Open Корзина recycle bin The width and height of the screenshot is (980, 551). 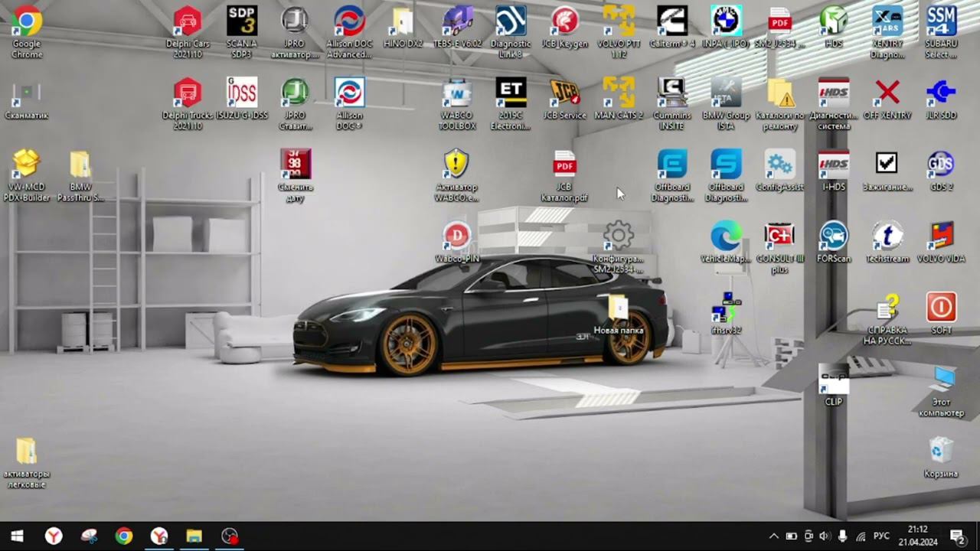click(941, 457)
